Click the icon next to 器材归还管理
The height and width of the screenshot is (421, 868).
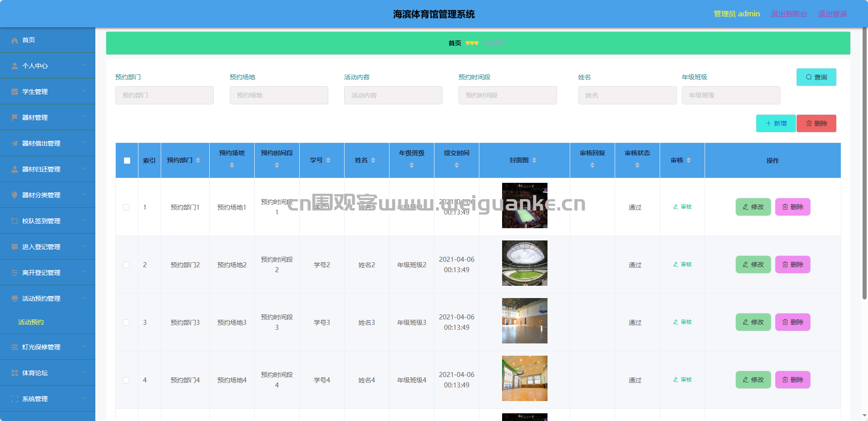click(15, 170)
